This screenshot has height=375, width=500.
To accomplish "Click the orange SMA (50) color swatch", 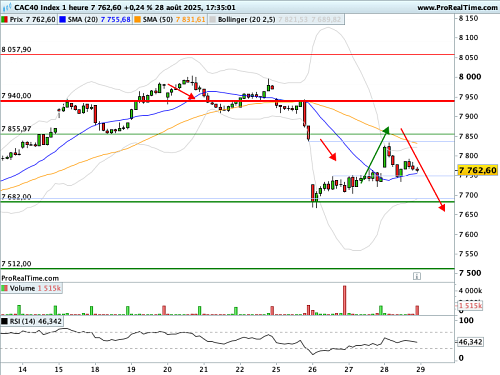I will click(137, 20).
